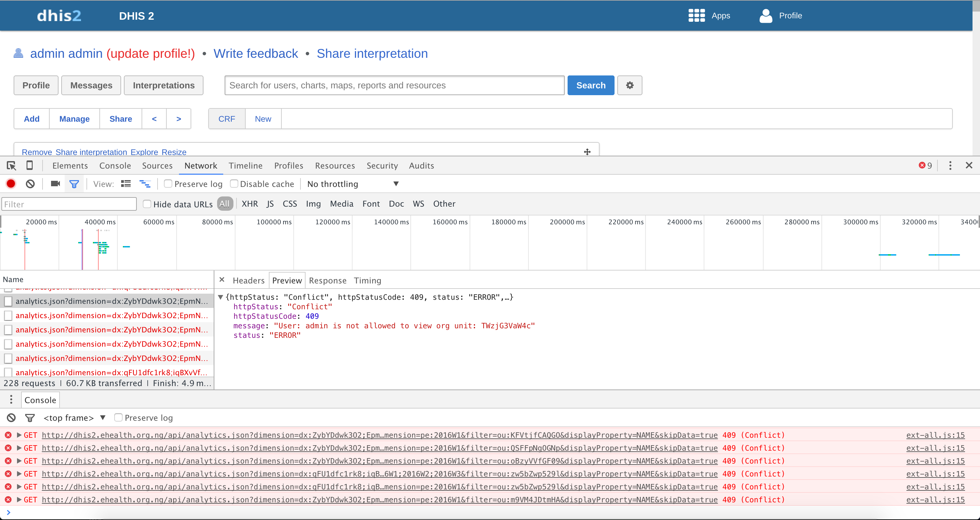980x520 pixels.
Task: Enable Preserve log in Network toolbar
Action: [168, 184]
